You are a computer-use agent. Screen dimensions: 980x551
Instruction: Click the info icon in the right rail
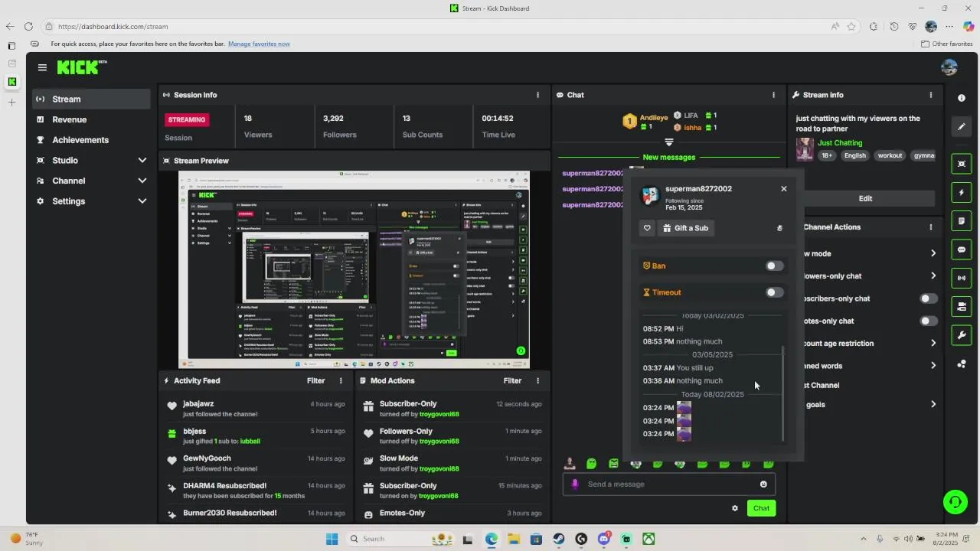962,98
